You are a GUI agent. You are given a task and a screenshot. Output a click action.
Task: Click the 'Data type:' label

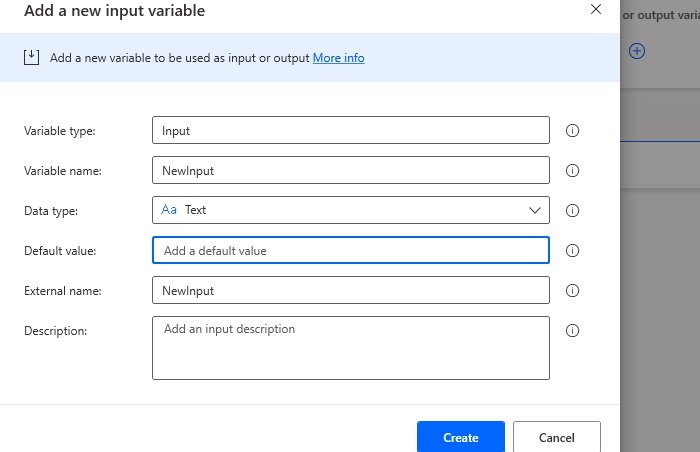(51, 211)
